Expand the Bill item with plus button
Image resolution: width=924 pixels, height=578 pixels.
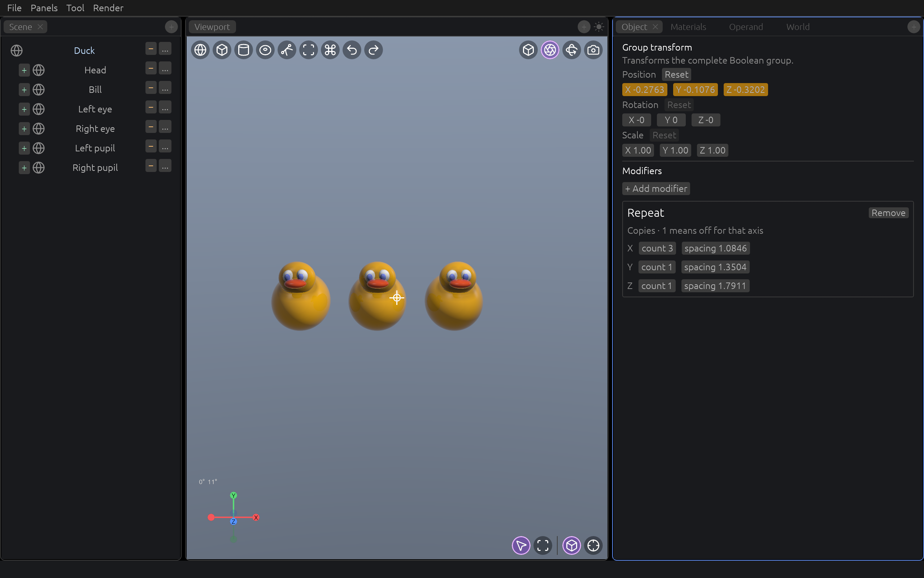pyautogui.click(x=24, y=90)
